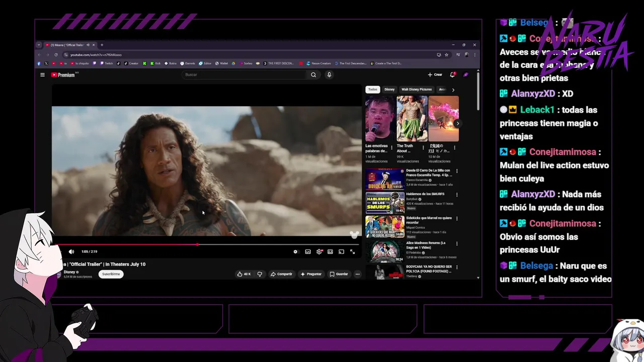644x362 pixels.
Task: Dislike the Moana trailer video
Action: click(260, 274)
